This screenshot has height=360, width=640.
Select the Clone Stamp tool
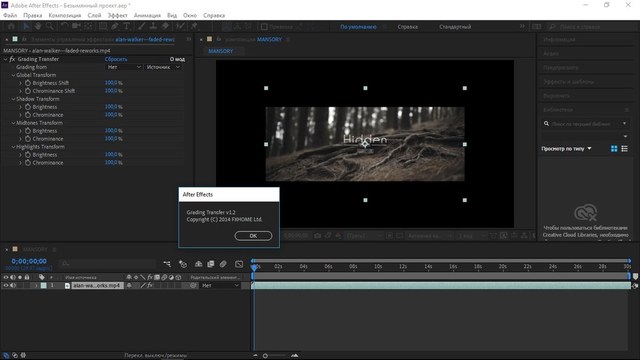coord(153,27)
